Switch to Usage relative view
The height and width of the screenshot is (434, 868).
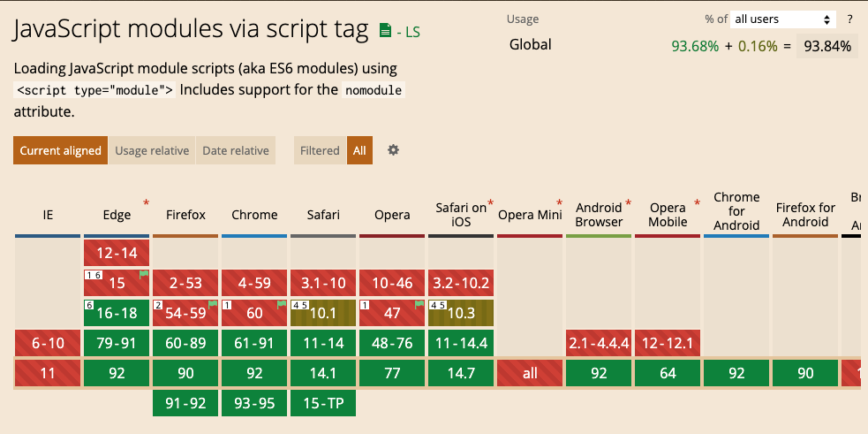152,151
